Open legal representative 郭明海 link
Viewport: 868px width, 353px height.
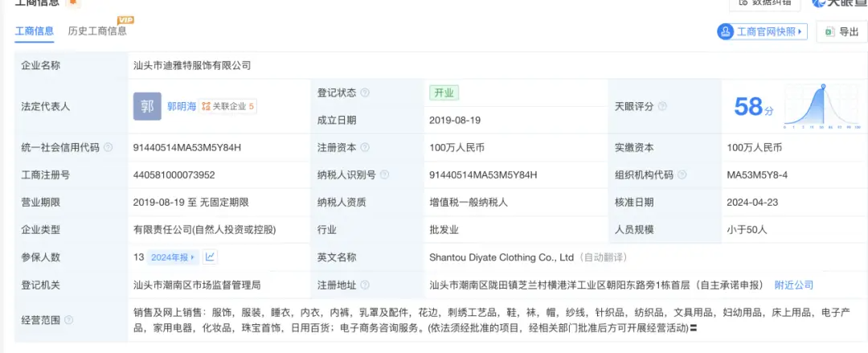pyautogui.click(x=182, y=106)
